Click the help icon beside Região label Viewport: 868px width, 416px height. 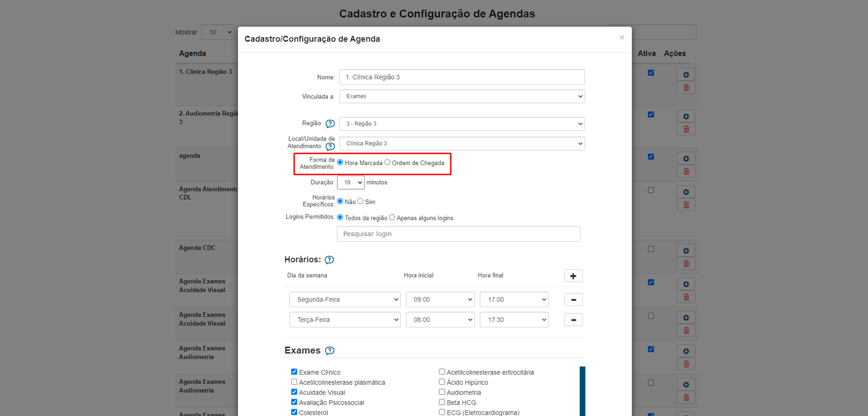click(330, 124)
